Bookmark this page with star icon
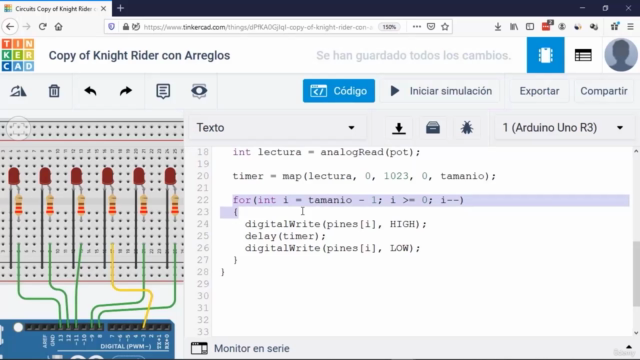Image resolution: width=640 pixels, height=360 pixels. click(x=445, y=27)
